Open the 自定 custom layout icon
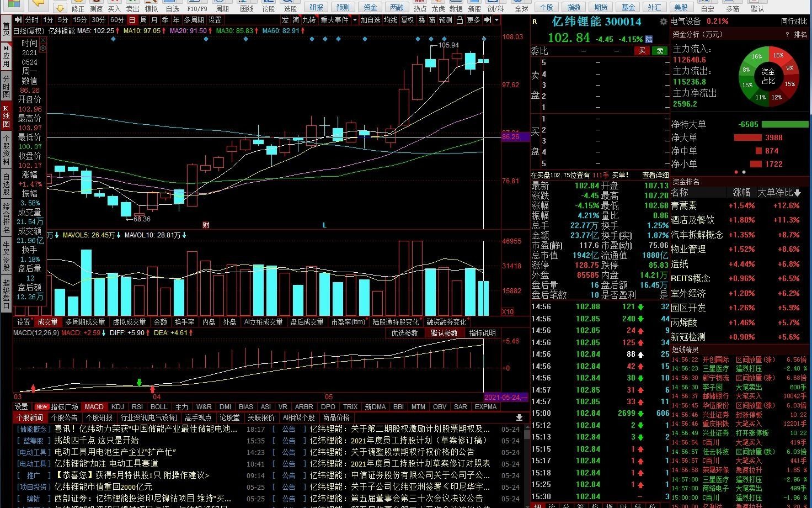This screenshot has width=812, height=508. pyautogui.click(x=707, y=7)
